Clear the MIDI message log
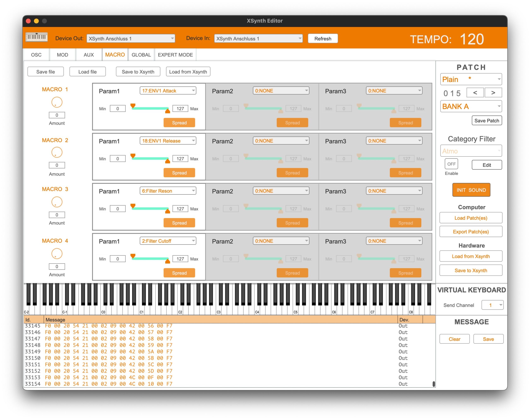530x420 pixels. pos(454,339)
